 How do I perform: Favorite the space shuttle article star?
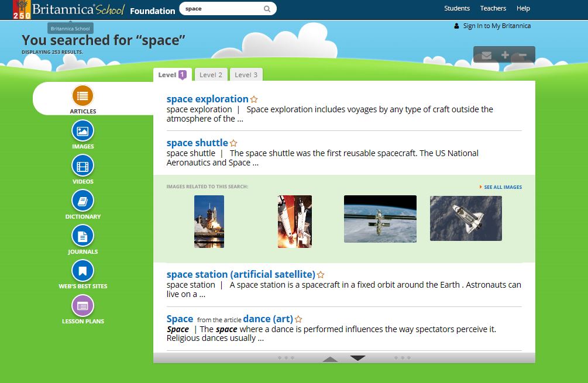[233, 143]
